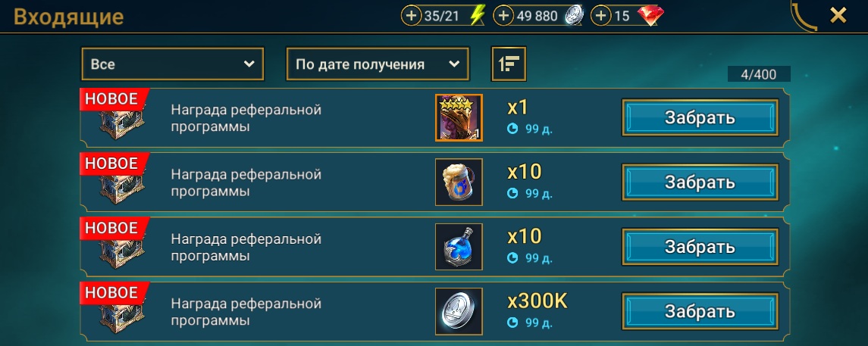
Task: Select the four-star champion reward icon
Action: (x=459, y=117)
